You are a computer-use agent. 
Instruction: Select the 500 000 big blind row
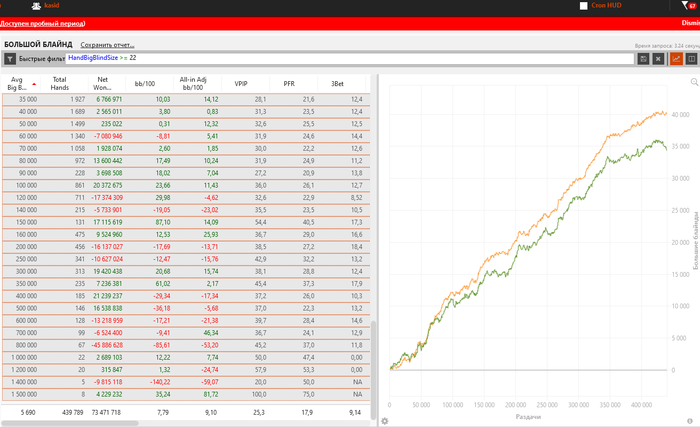[x=186, y=308]
